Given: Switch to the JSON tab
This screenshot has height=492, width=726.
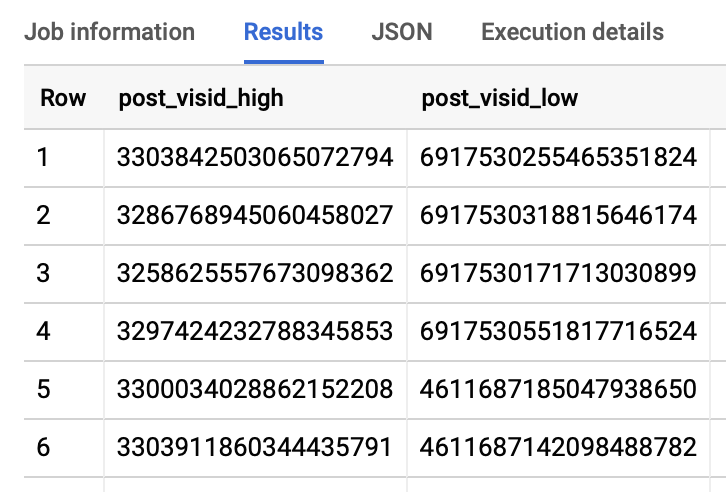Looking at the screenshot, I should (402, 32).
